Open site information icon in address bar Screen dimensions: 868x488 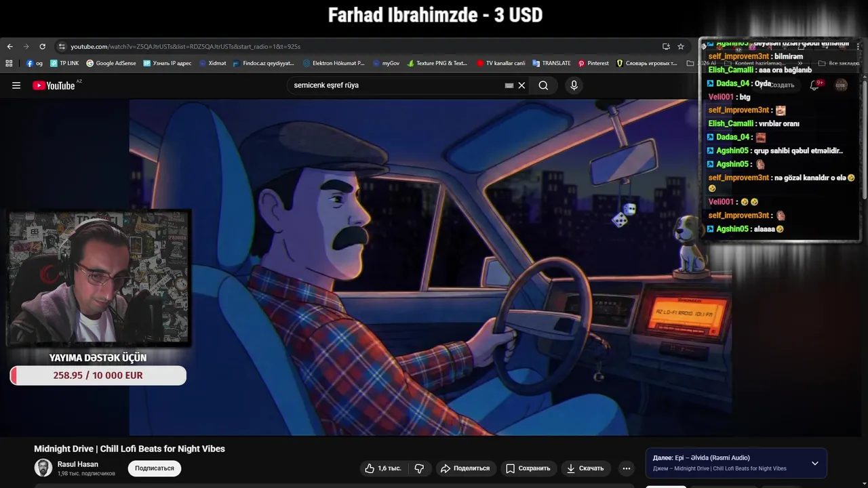tap(62, 47)
